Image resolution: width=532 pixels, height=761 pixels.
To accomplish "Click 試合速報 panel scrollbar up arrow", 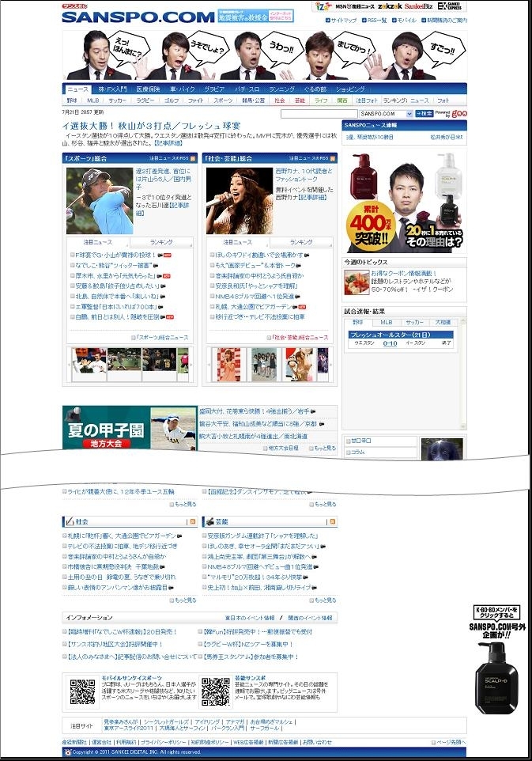I will click(462, 321).
